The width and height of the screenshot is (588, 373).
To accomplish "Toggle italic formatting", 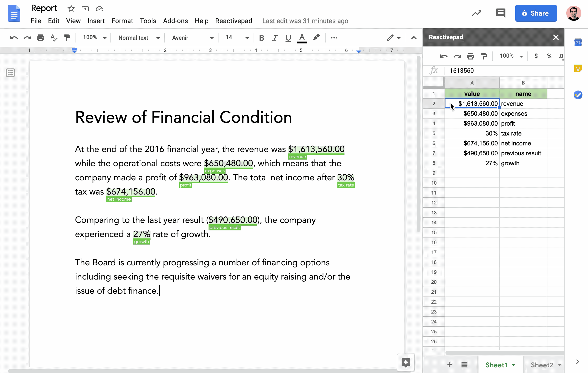I will [275, 38].
